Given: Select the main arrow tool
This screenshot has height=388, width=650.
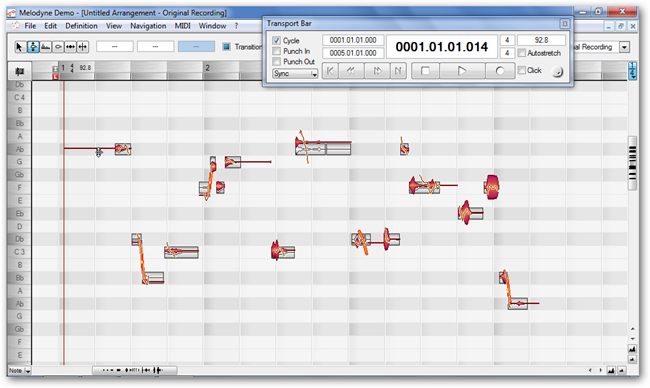Looking at the screenshot, I should 19,47.
